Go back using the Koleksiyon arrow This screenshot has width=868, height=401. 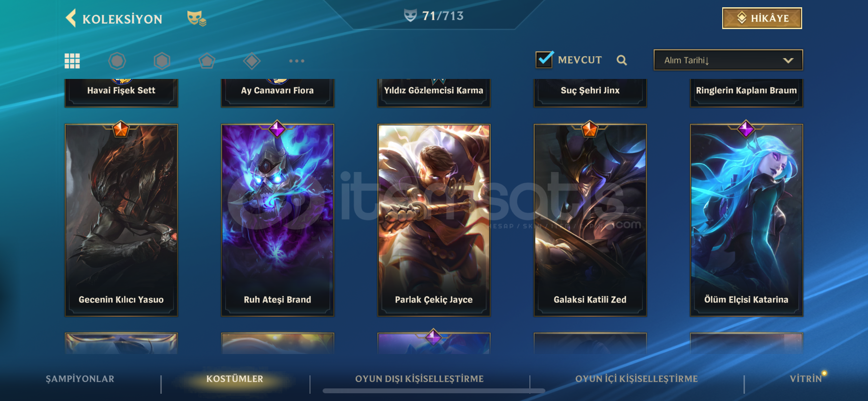click(71, 18)
